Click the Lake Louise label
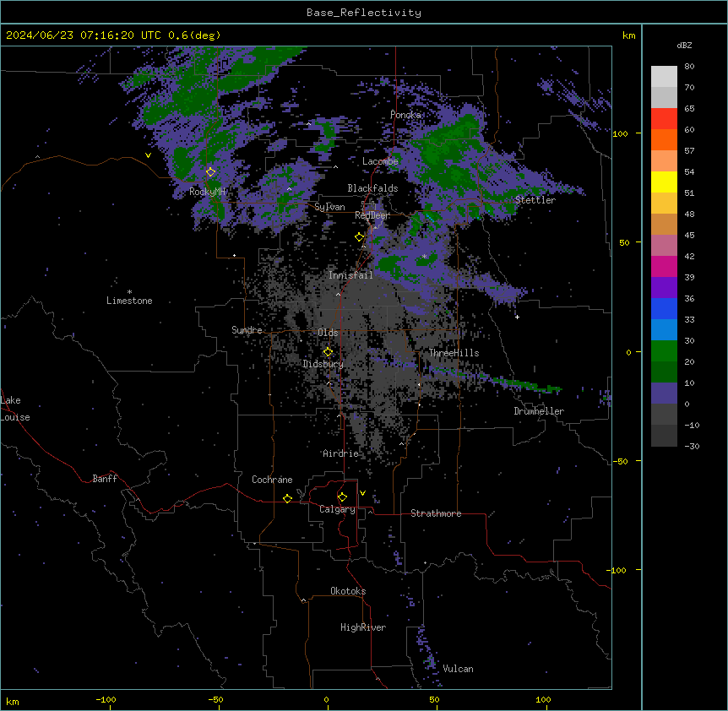Screen dimensions: 728x711 tap(15, 409)
